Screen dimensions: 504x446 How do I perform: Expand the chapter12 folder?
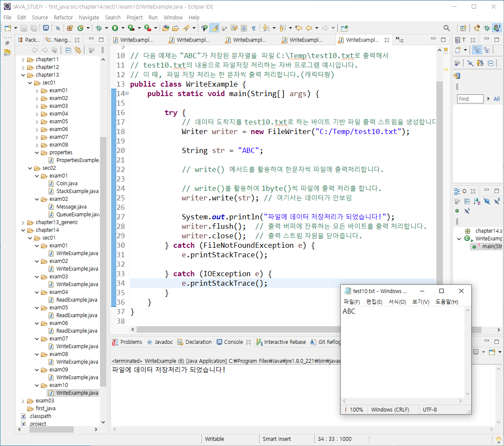23,67
